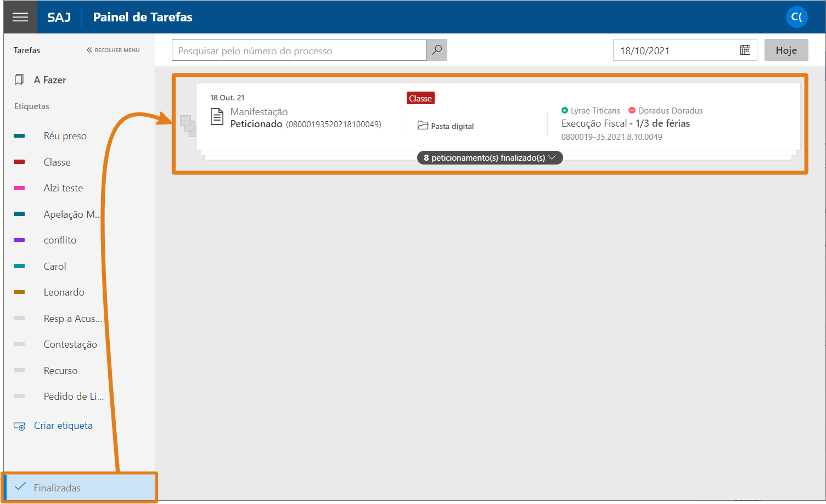Click Criar etiqueta link

pos(63,426)
